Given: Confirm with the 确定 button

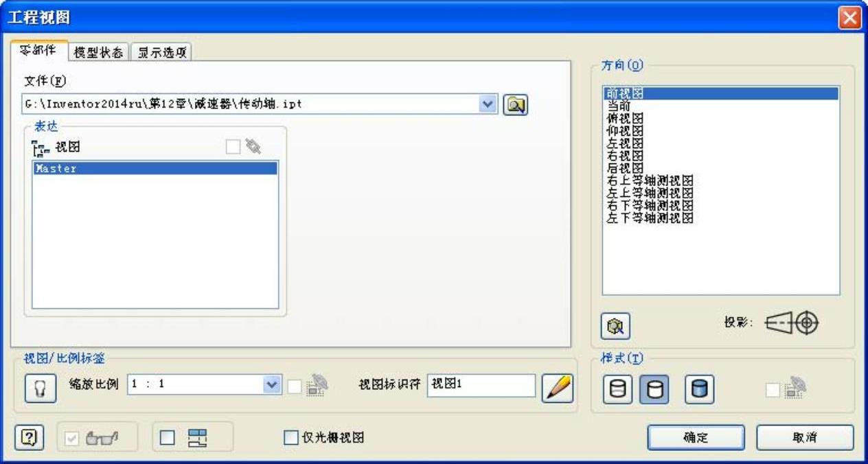Looking at the screenshot, I should coord(696,437).
